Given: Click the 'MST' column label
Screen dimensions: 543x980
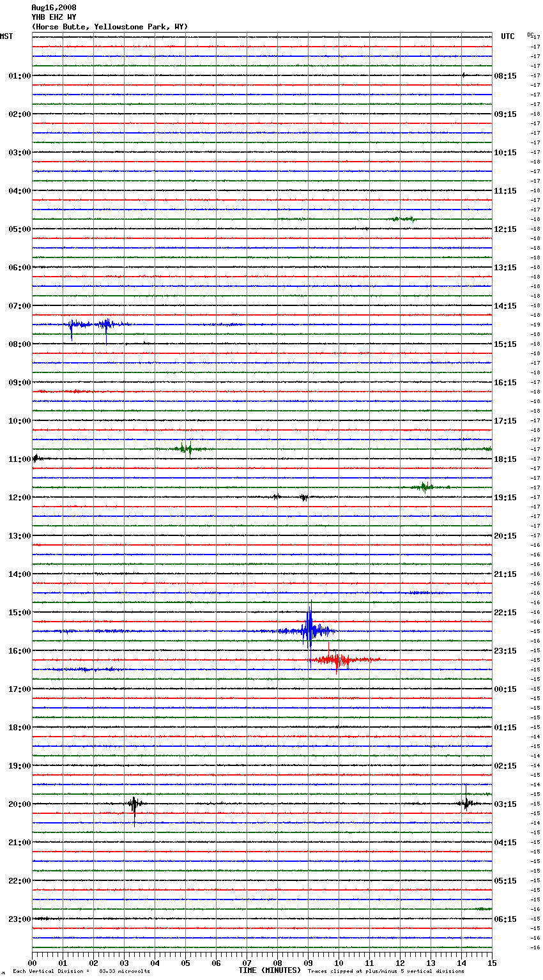Looking at the screenshot, I should (6, 36).
